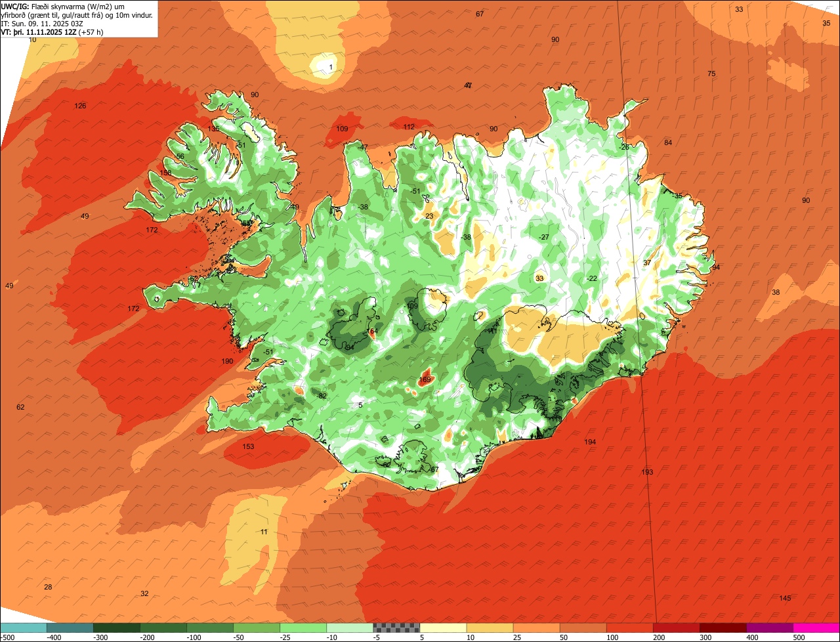Click the map value '28'

[x=48, y=588]
